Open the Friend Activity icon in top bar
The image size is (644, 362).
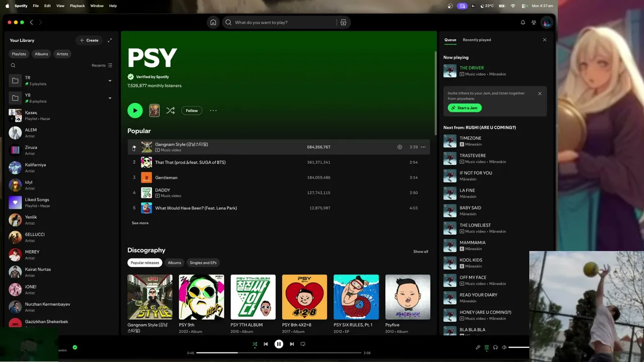[534, 22]
